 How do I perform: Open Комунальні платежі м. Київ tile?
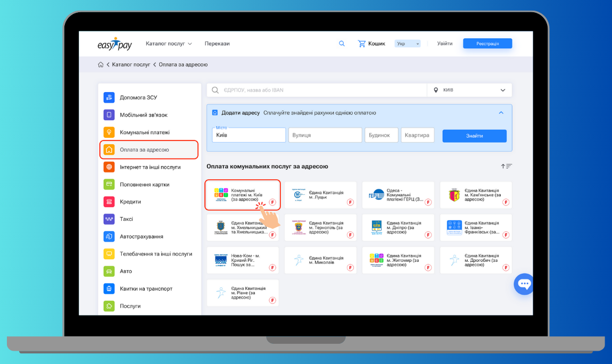pyautogui.click(x=243, y=195)
